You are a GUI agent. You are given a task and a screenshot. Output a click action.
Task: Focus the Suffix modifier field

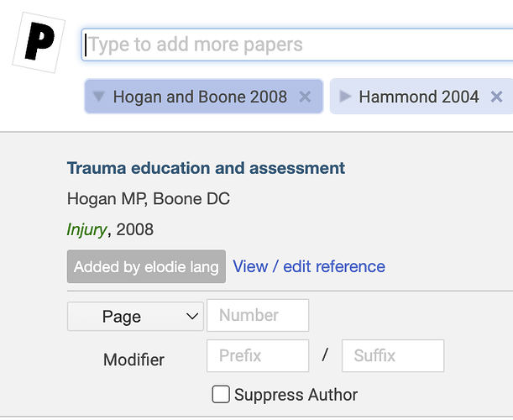(392, 356)
